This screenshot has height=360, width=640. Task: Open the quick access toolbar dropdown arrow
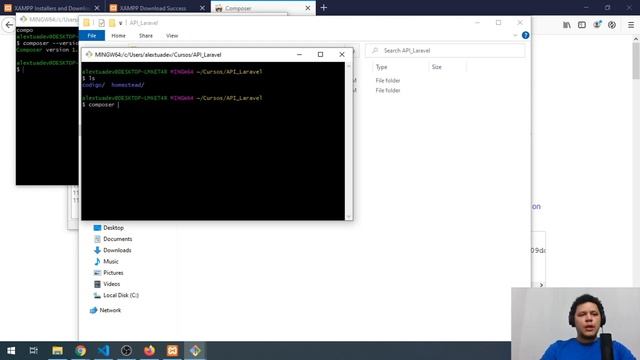(x=120, y=23)
